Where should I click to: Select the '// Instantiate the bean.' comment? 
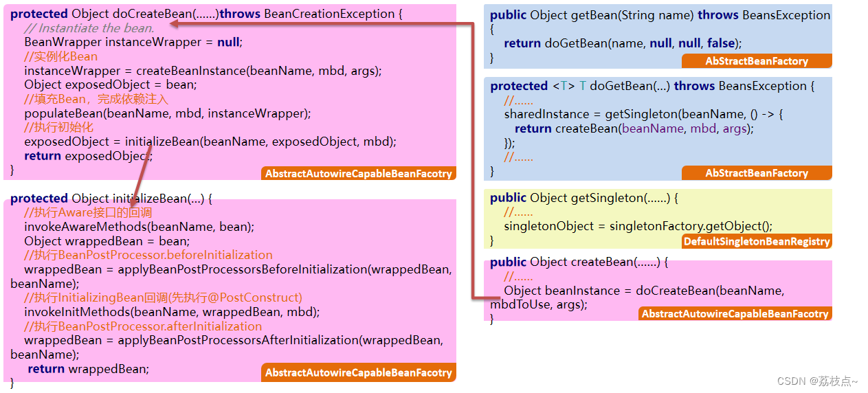(x=89, y=28)
